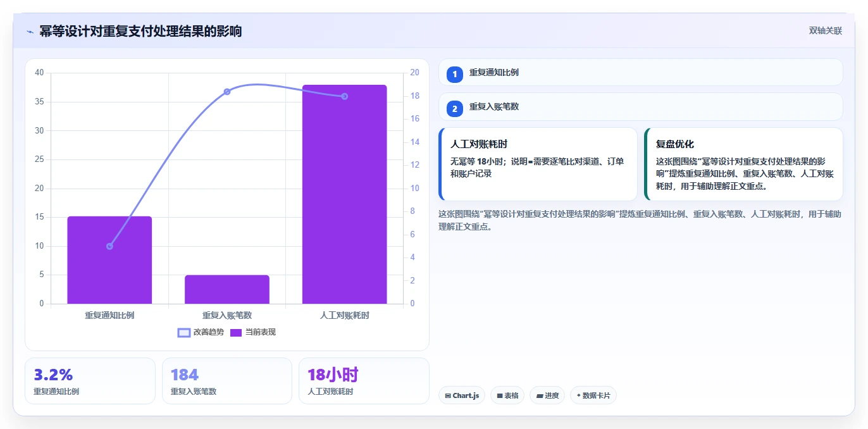Click line point above 人工对账耗时
The image size is (868, 429).
344,96
